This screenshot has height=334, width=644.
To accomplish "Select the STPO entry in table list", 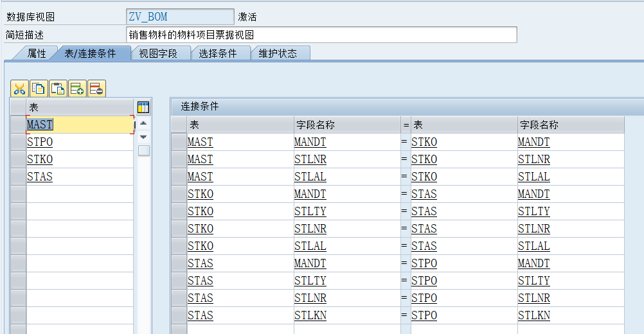I will 80,142.
